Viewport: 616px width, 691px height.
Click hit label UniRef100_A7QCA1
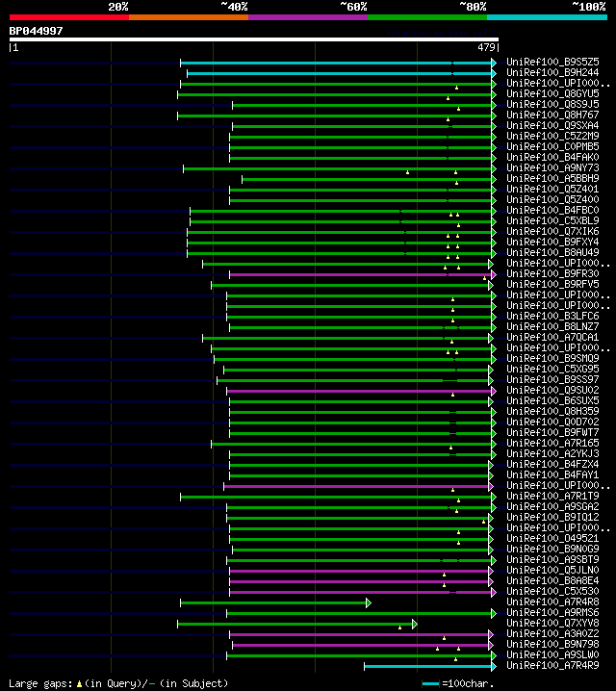point(552,337)
